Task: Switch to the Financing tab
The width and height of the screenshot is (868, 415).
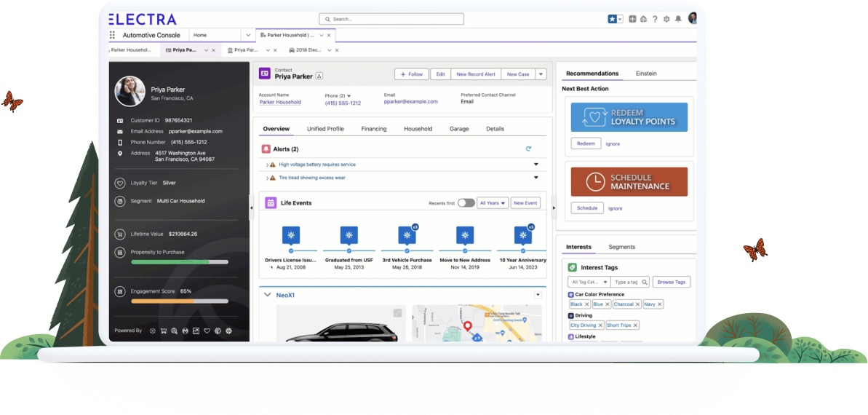Action: pos(373,129)
